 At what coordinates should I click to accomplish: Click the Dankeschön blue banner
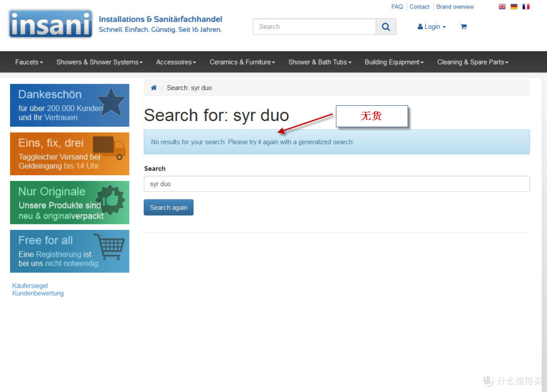[x=69, y=105]
